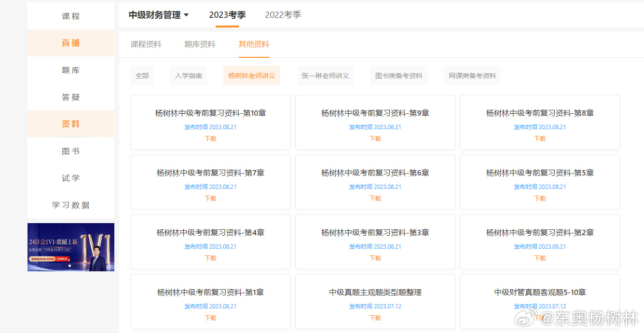Viewport: 644px width, 333px height.
Task: Open the 学习数据 sidebar page
Action: (70, 205)
